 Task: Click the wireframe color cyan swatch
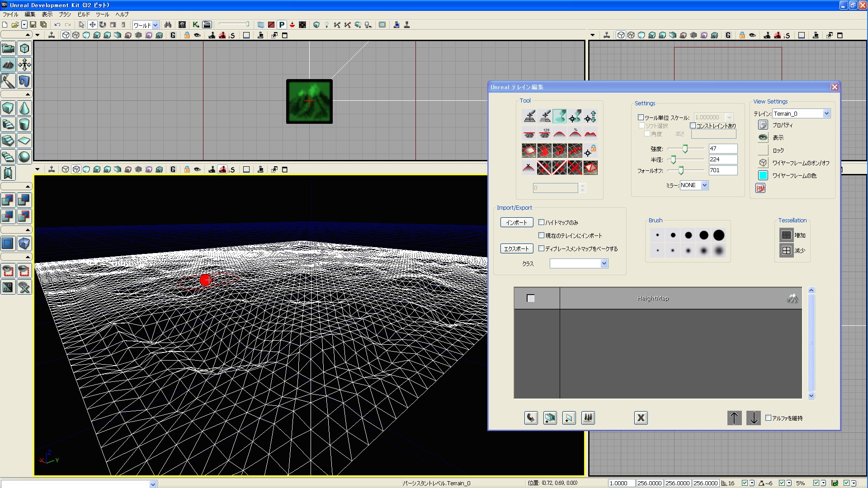coord(763,175)
